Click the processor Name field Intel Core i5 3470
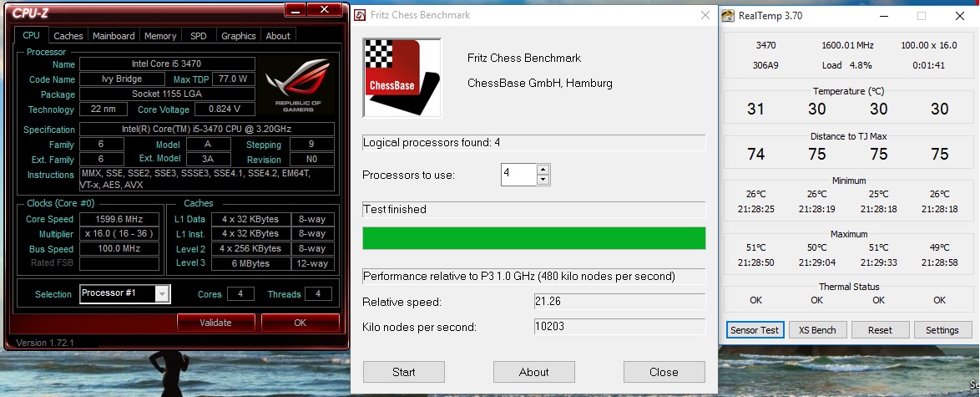Viewport: 980px width, 397px height. click(x=167, y=64)
